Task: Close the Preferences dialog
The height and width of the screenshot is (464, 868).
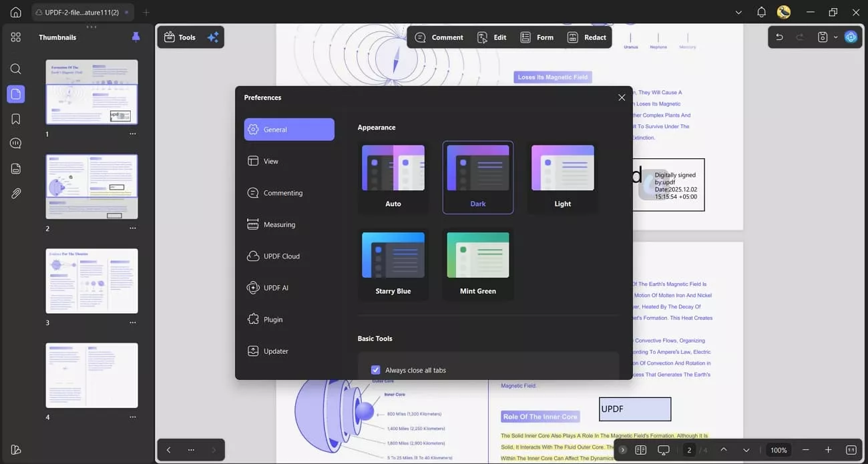Action: [622, 97]
